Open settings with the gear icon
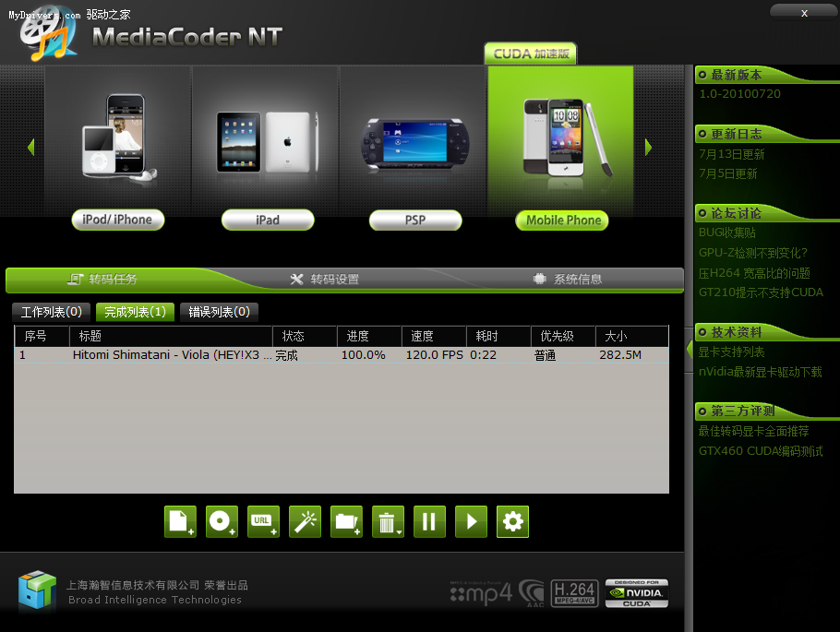Screen dimensions: 840x632 point(512,521)
